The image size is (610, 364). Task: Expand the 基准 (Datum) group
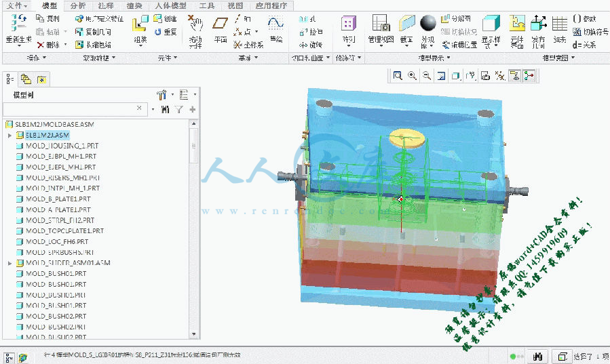pyautogui.click(x=248, y=58)
